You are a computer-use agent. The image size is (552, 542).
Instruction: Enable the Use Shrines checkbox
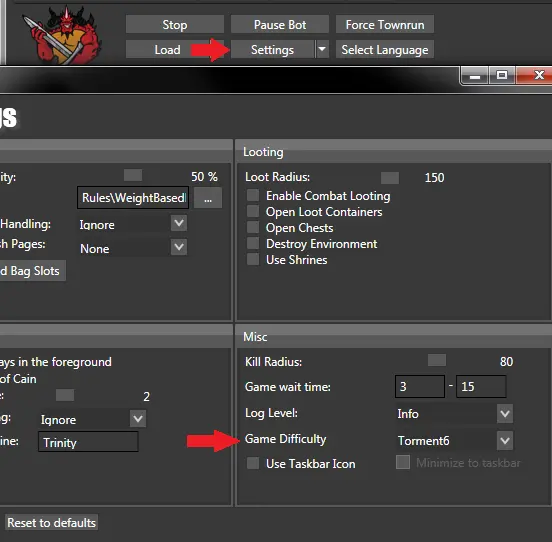(x=253, y=259)
